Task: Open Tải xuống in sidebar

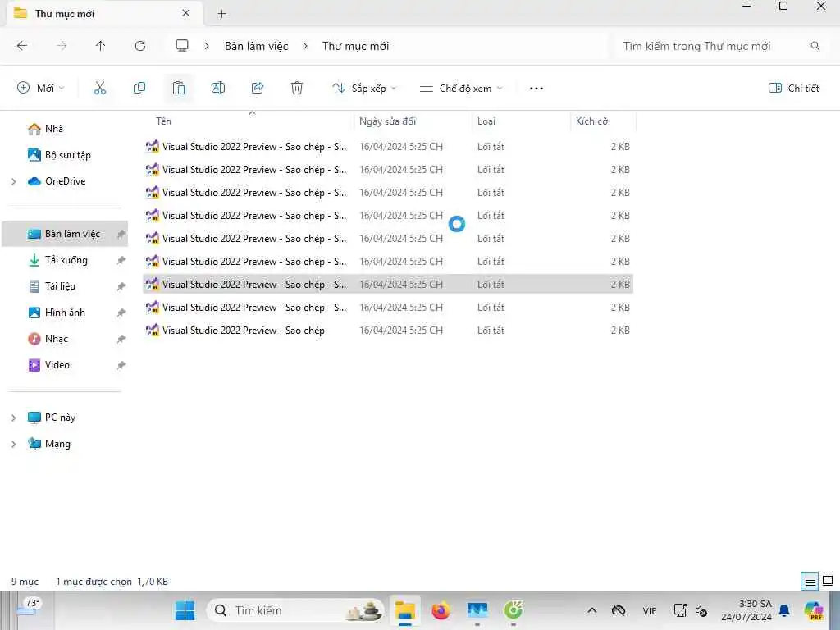Action: pyautogui.click(x=66, y=260)
